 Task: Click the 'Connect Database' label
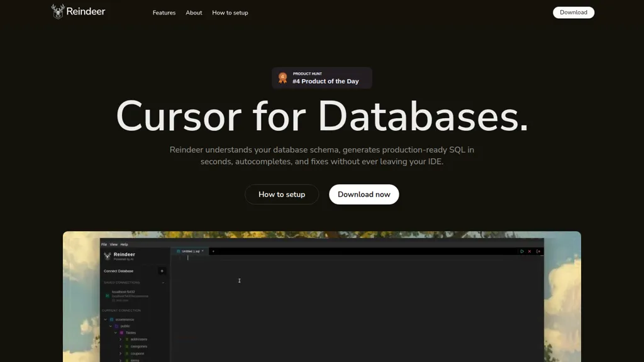118,271
